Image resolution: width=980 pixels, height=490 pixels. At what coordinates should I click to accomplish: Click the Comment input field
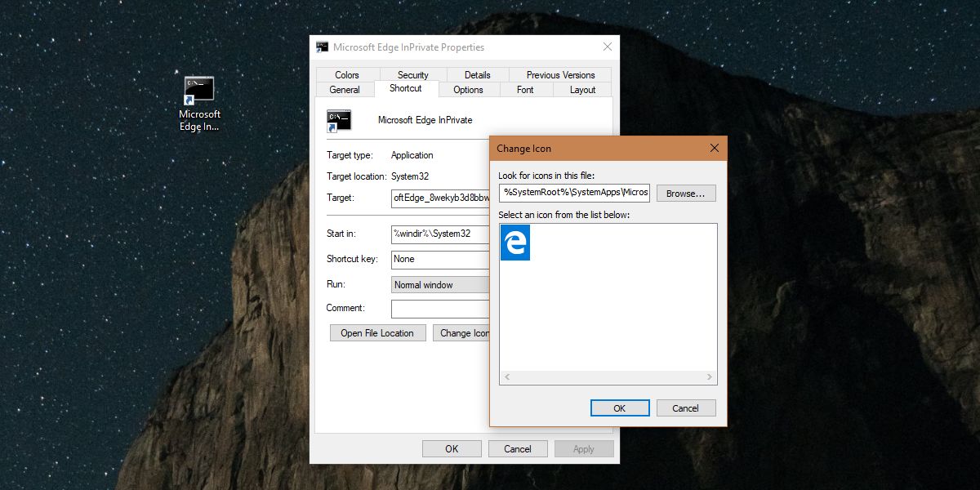pyautogui.click(x=440, y=309)
